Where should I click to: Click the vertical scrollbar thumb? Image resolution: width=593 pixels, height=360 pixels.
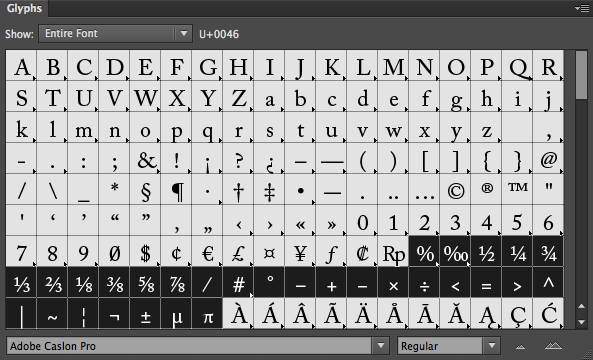[x=581, y=76]
